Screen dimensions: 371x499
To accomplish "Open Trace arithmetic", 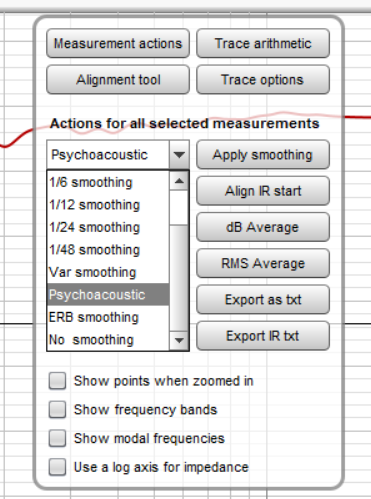I will coord(263,43).
